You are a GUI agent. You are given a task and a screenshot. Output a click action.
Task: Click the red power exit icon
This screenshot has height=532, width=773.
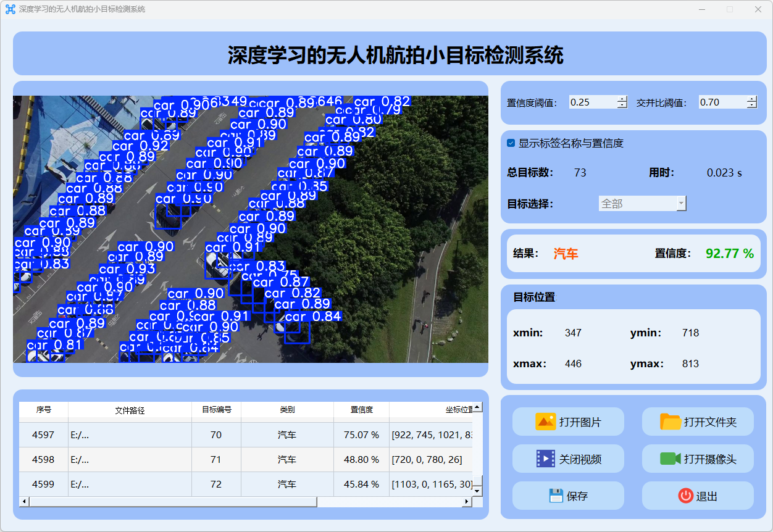[685, 496]
